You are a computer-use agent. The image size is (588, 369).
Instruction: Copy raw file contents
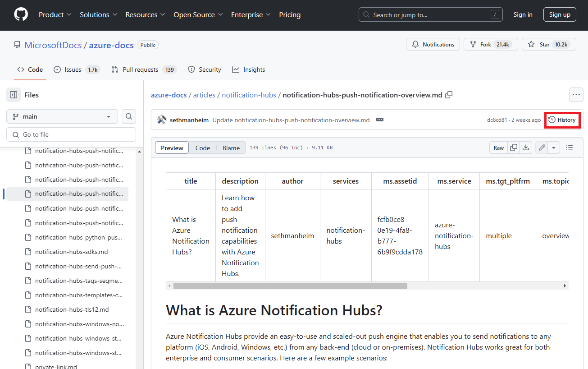pyautogui.click(x=514, y=148)
